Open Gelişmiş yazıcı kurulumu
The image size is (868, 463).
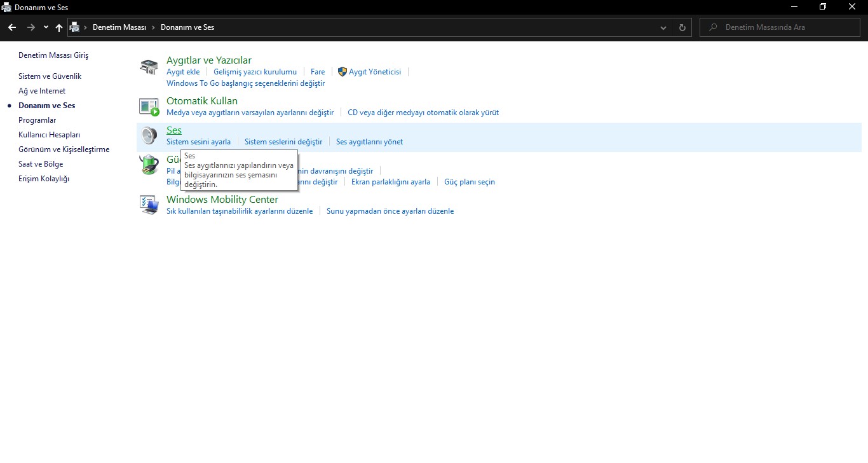click(x=255, y=72)
